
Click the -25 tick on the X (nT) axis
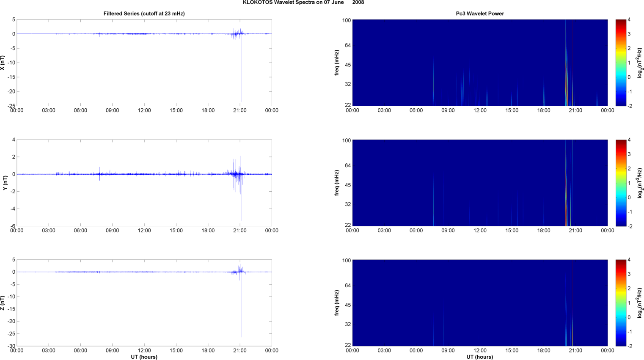coord(11,106)
